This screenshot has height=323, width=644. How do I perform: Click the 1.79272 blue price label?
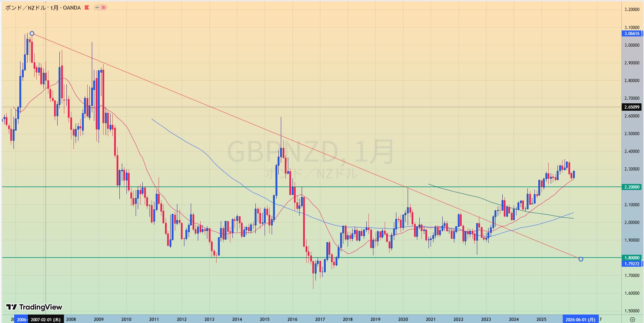click(x=632, y=264)
